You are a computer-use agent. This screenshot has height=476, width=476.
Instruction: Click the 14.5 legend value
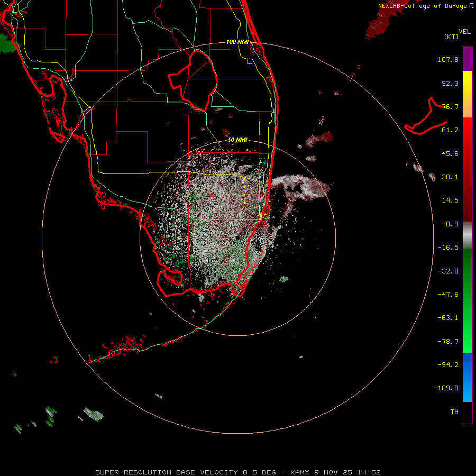pos(450,200)
